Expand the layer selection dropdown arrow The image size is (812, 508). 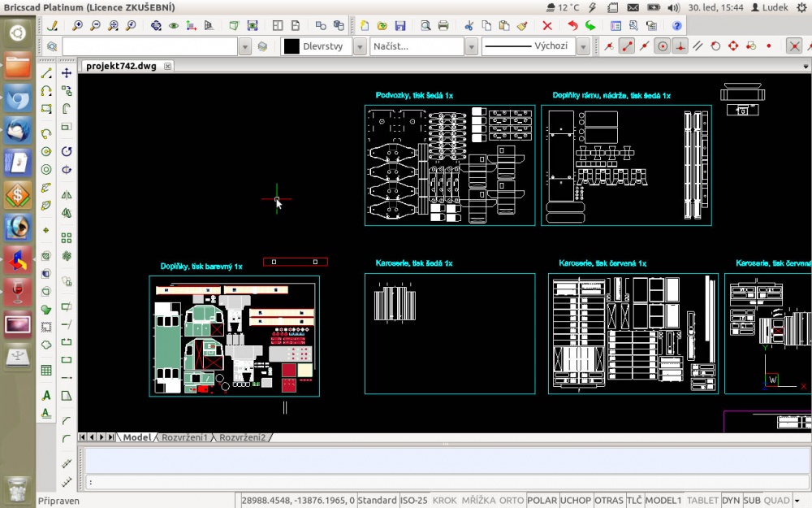[245, 46]
